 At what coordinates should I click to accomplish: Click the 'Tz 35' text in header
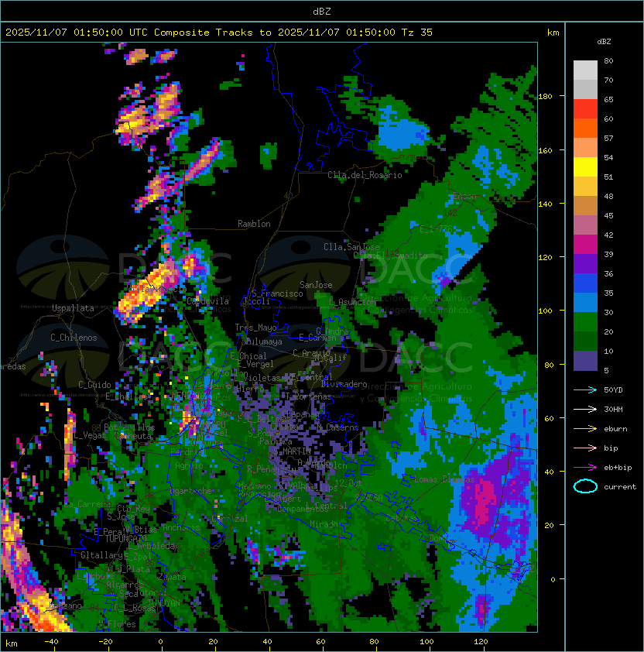pos(417,33)
